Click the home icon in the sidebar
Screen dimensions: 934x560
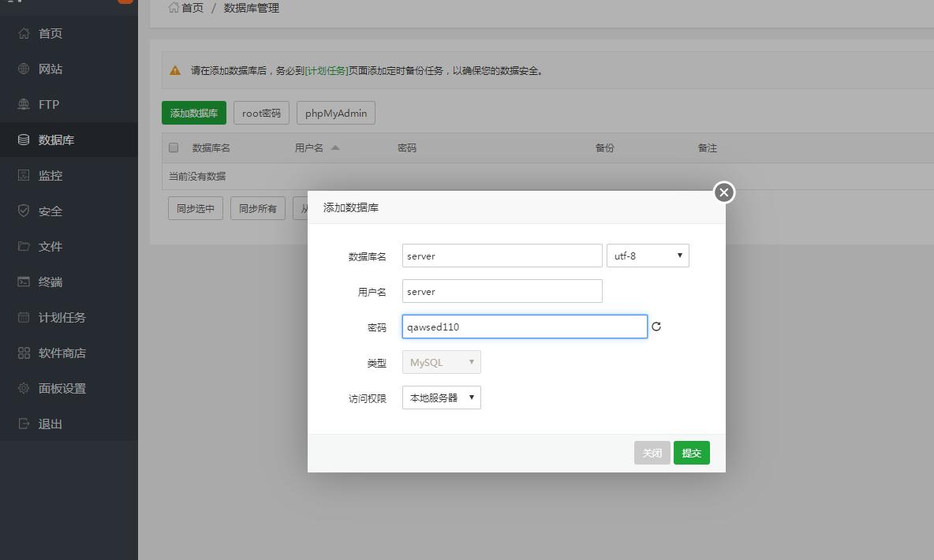24,33
